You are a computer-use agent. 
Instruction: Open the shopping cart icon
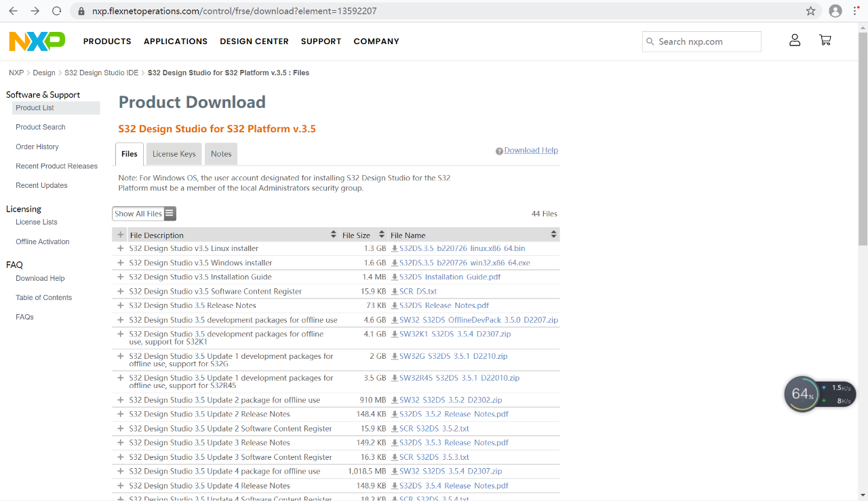point(825,41)
